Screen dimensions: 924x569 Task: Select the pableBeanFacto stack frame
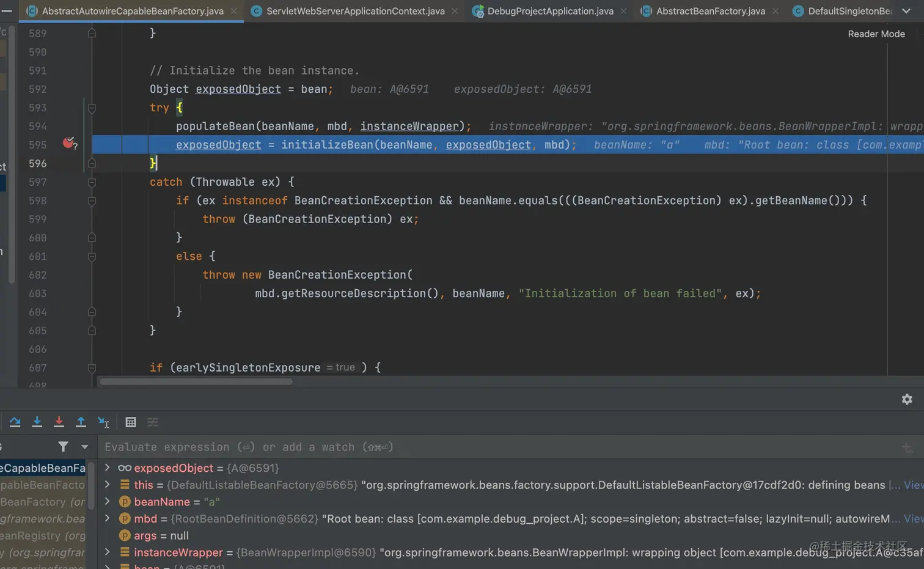(43, 485)
